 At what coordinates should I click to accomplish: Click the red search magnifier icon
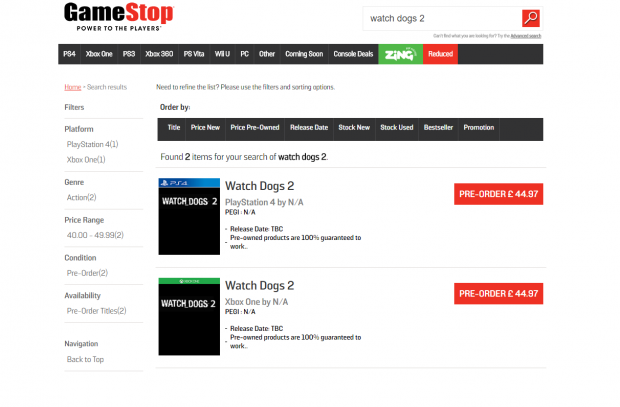531,18
